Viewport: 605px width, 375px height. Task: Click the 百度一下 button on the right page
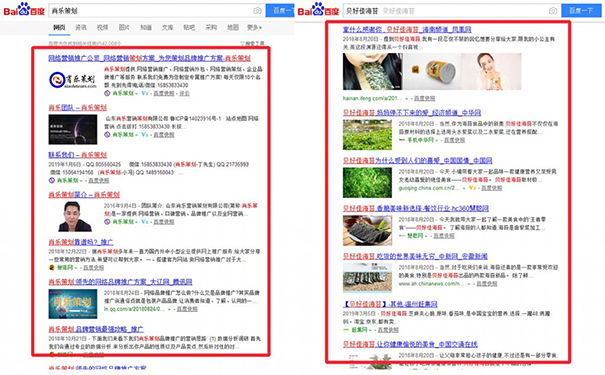(581, 10)
